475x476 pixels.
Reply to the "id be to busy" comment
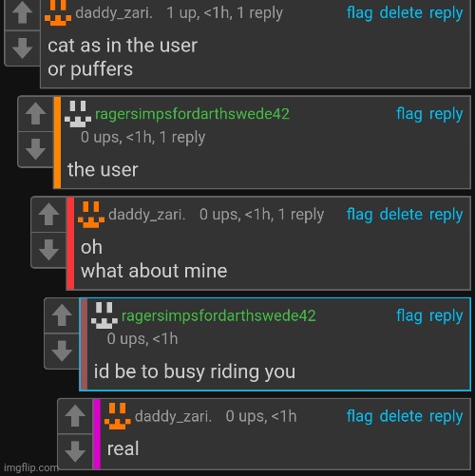tap(446, 316)
